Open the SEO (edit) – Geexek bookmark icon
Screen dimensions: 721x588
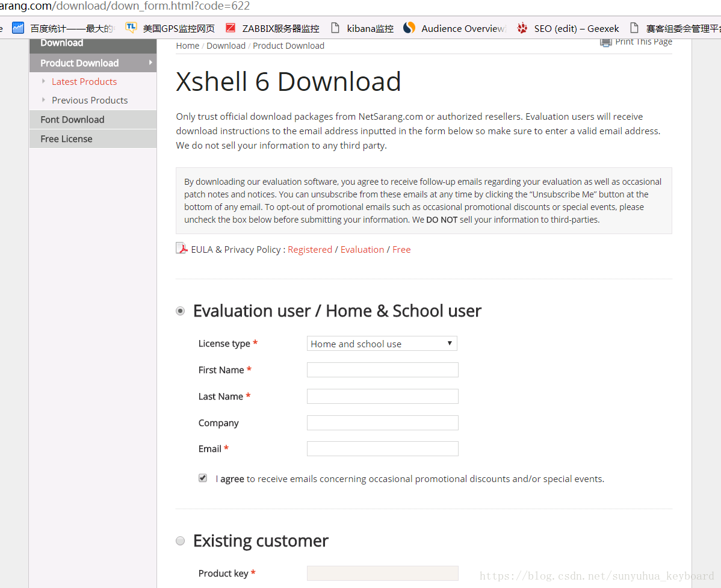522,28
